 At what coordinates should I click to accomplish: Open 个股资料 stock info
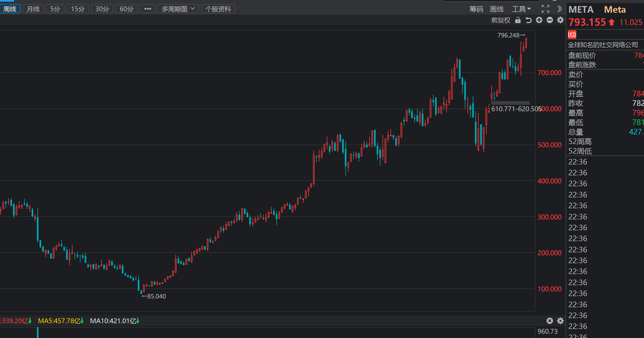pyautogui.click(x=218, y=9)
